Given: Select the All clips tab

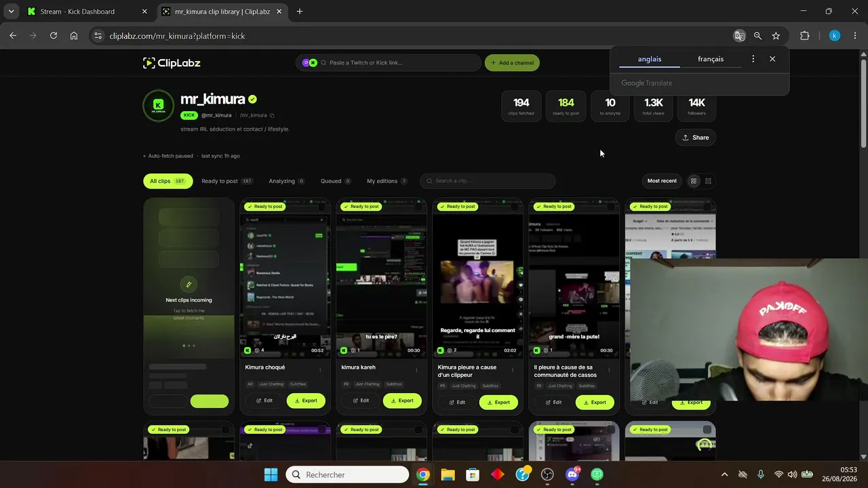Looking at the screenshot, I should click(167, 181).
